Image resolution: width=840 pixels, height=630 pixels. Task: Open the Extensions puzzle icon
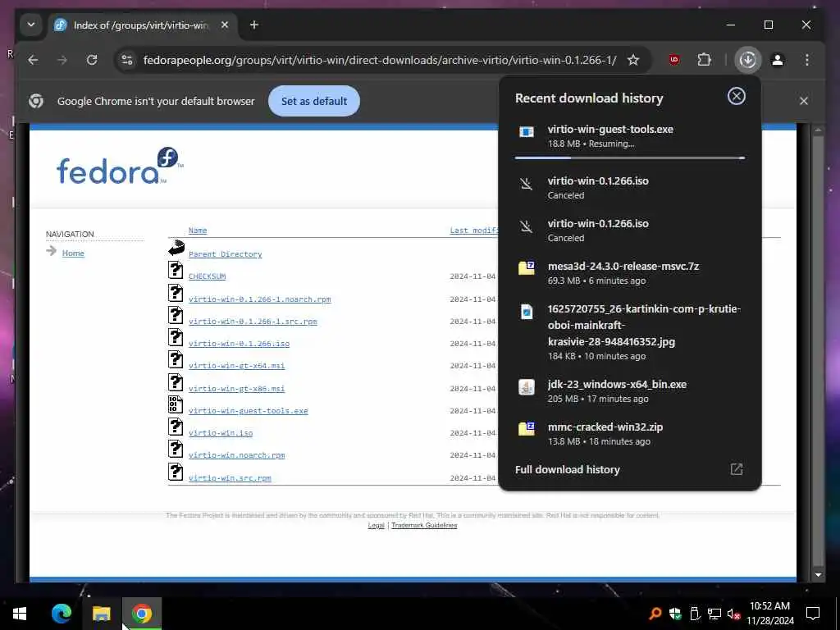point(705,60)
